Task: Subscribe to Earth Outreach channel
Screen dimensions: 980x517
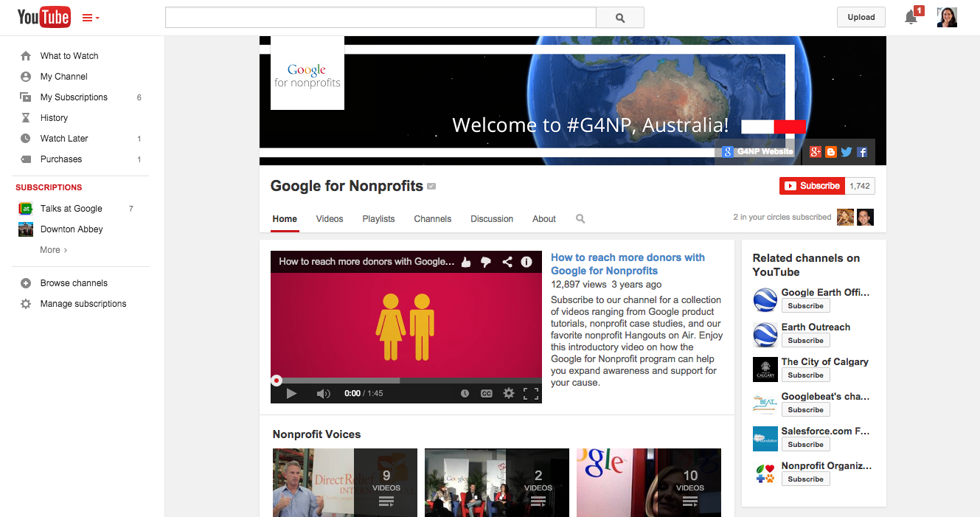Action: click(x=806, y=340)
